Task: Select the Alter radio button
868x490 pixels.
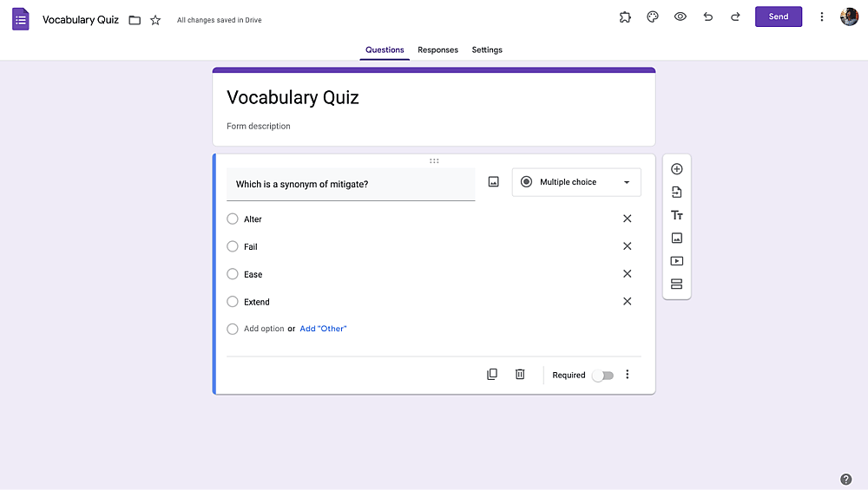Action: (233, 219)
